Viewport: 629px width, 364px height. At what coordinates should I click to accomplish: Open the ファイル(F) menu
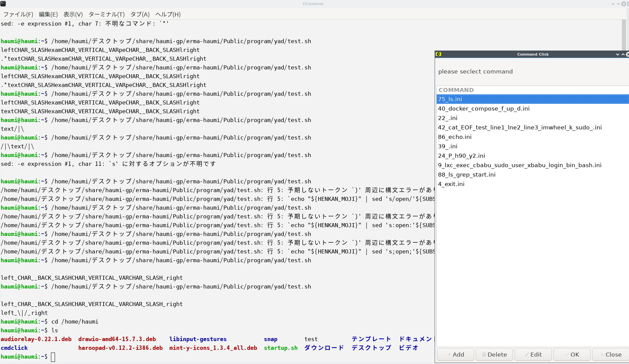tap(18, 14)
